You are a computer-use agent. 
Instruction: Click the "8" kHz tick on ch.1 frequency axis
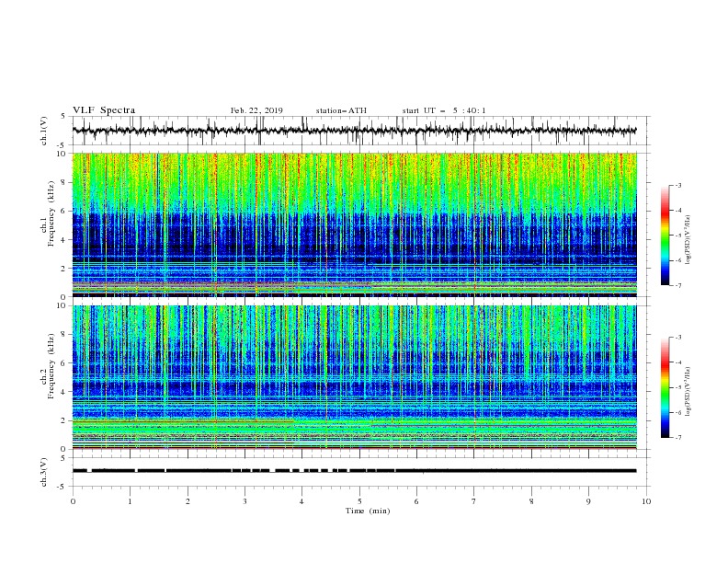click(64, 182)
